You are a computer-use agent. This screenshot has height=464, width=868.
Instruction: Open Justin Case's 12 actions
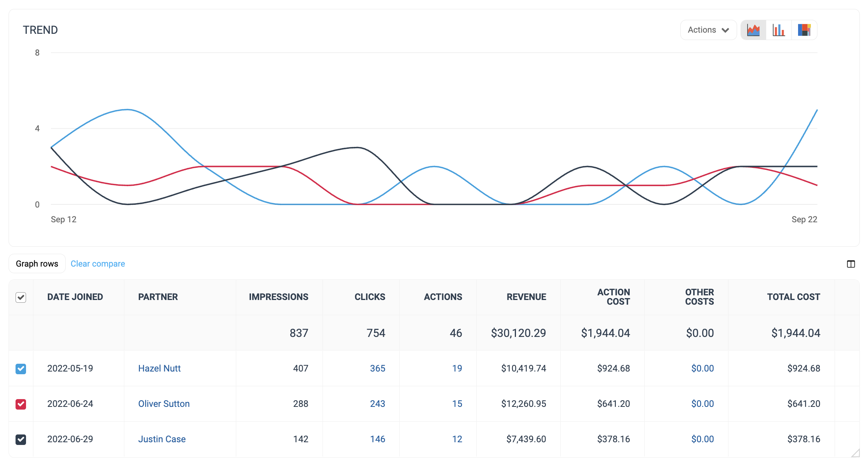coord(457,439)
